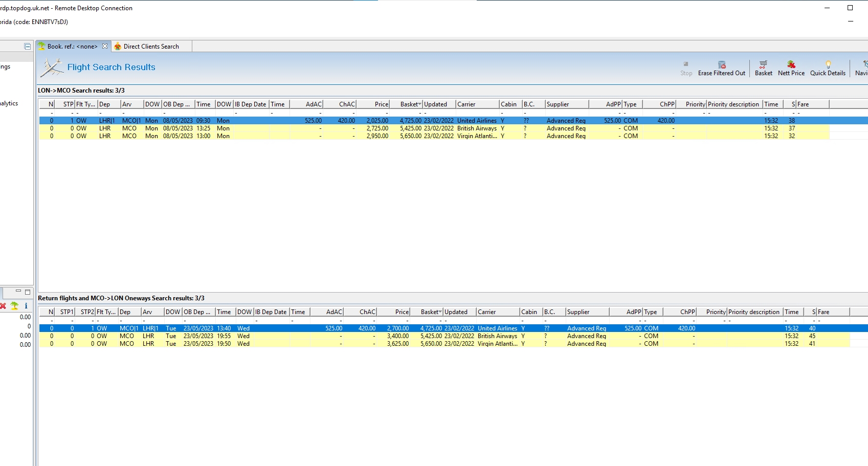Viewport: 868px width, 466px height.
Task: Click the palm tree icon in lower-left panel
Action: 14,306
